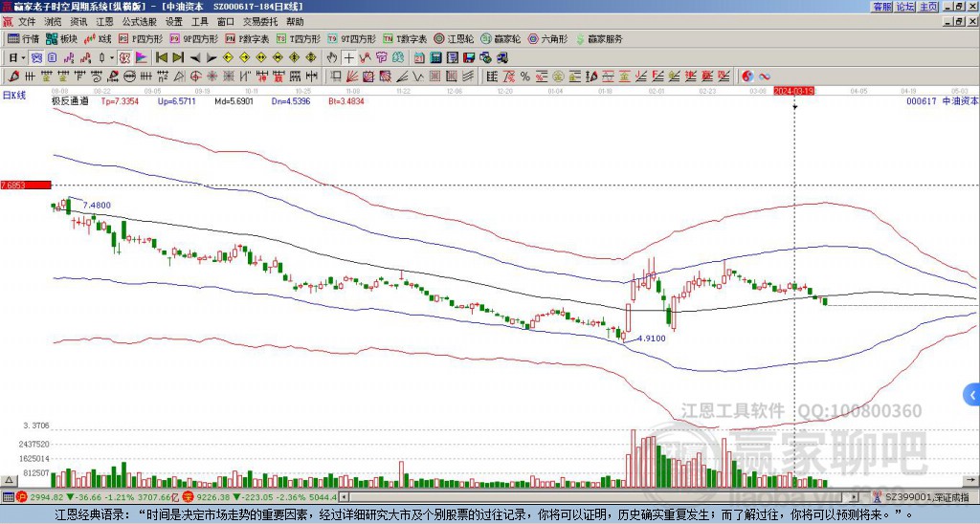Open the P数字表 number table
980x524 pixels.
(247, 38)
